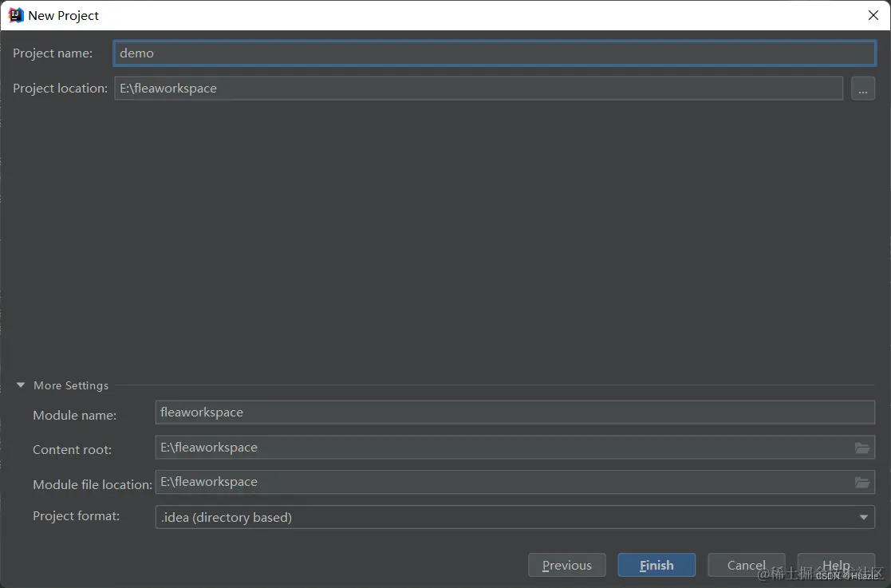
Task: Click Finish to create the project
Action: tap(656, 566)
